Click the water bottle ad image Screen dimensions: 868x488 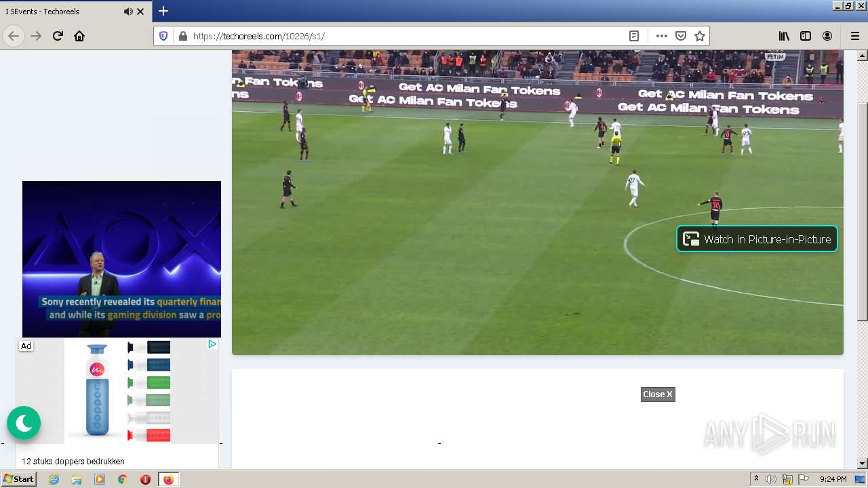(x=117, y=392)
